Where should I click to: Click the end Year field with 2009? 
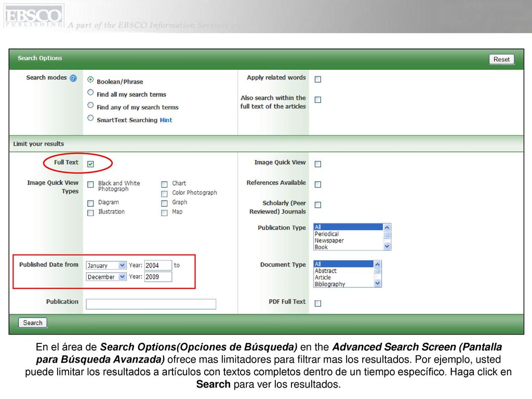coord(158,277)
